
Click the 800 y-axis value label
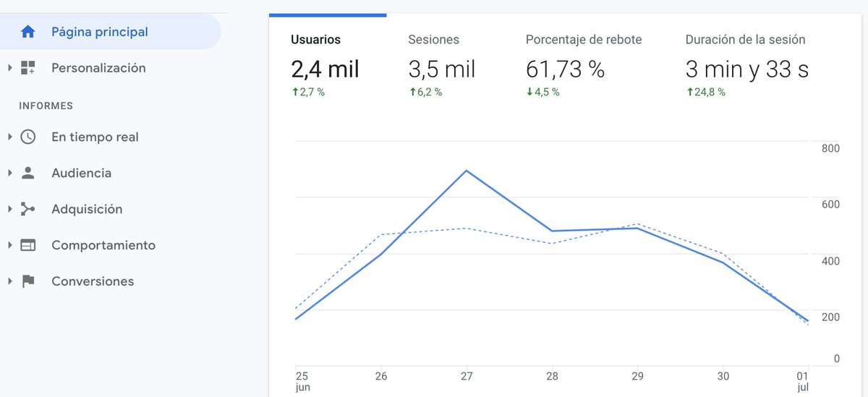pos(831,148)
